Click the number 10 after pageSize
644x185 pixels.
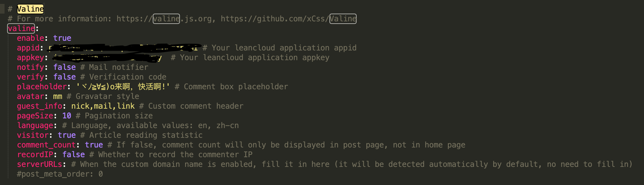67,116
